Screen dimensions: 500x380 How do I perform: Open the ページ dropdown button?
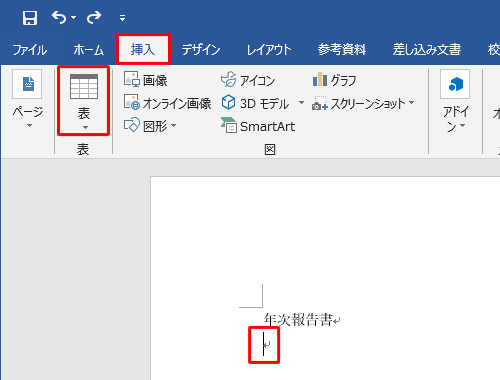click(28, 100)
